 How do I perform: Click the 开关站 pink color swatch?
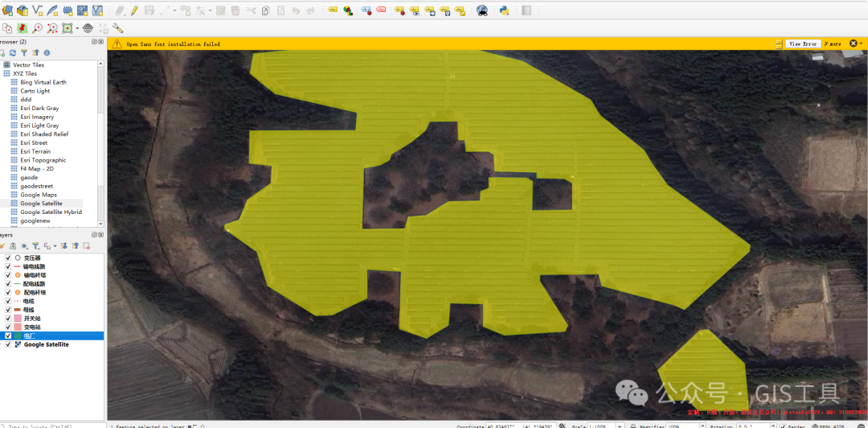point(17,319)
